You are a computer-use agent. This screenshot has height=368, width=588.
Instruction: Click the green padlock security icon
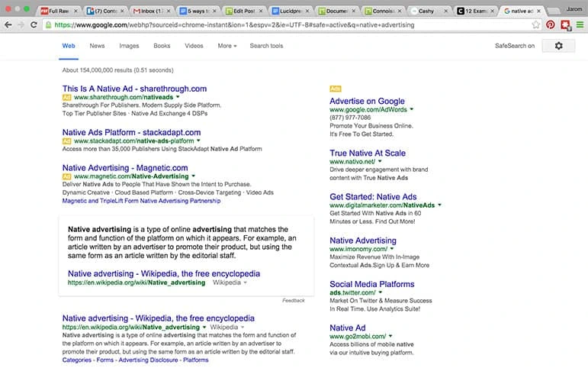click(48, 25)
